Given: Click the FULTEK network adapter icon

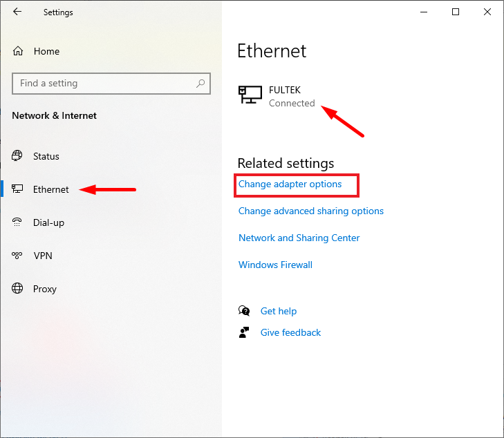Looking at the screenshot, I should (x=250, y=96).
